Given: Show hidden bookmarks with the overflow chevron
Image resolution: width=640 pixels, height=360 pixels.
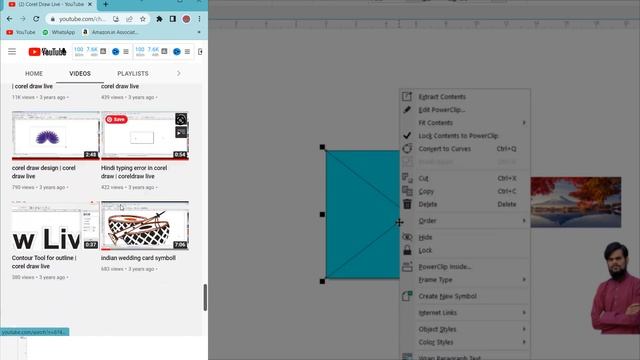Looking at the screenshot, I should (x=199, y=32).
